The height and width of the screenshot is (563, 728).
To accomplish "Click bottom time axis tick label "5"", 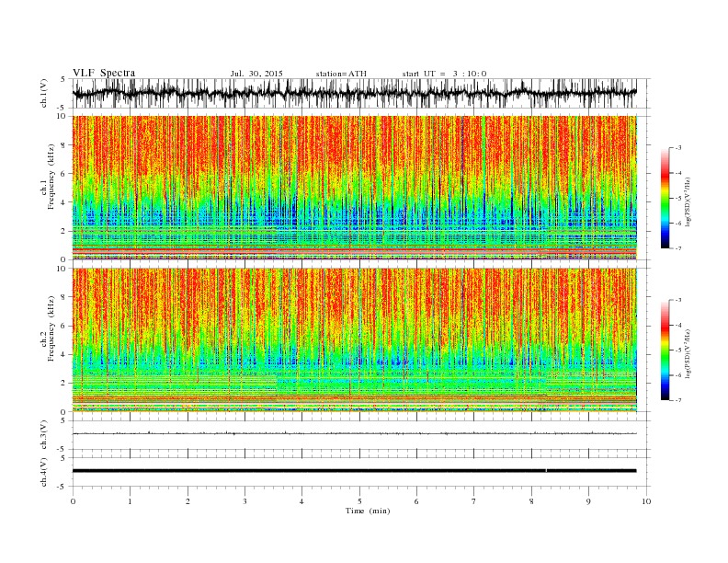I will click(359, 501).
